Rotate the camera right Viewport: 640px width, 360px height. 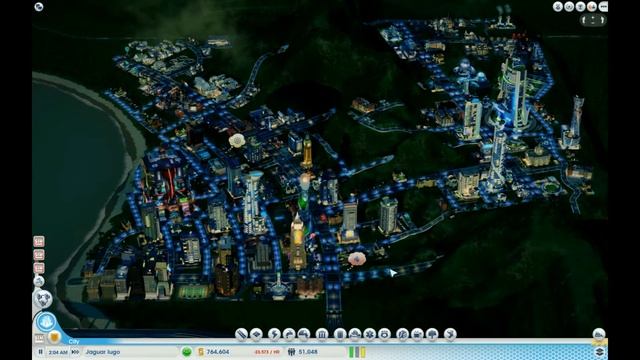tap(602, 20)
